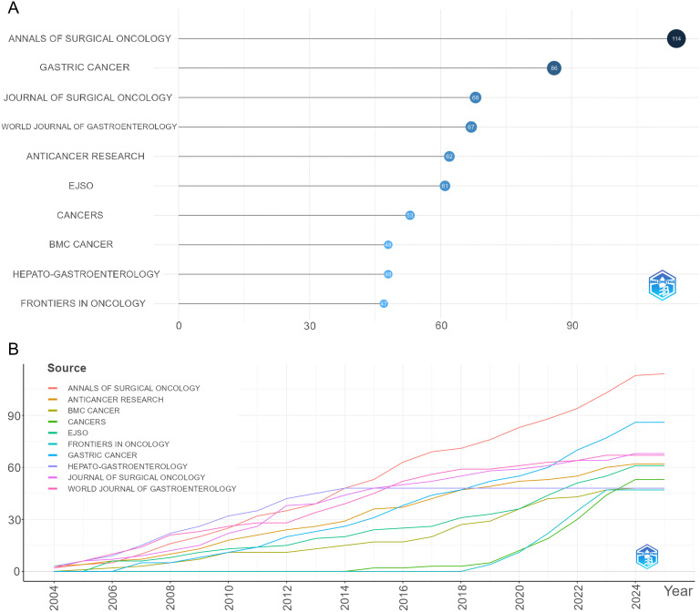The height and width of the screenshot is (612, 700).
Task: Select the Annals of Surgical Oncology 114 bubble
Action: click(x=676, y=39)
